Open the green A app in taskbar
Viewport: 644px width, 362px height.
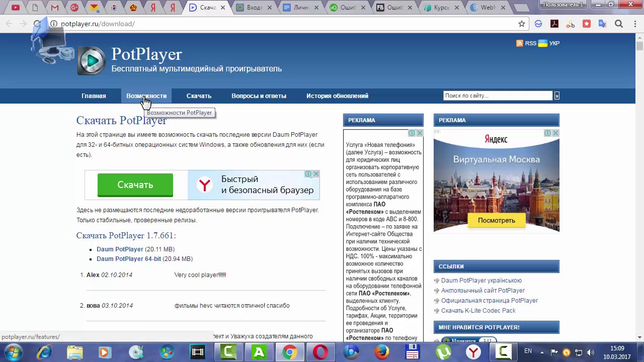coord(259,352)
